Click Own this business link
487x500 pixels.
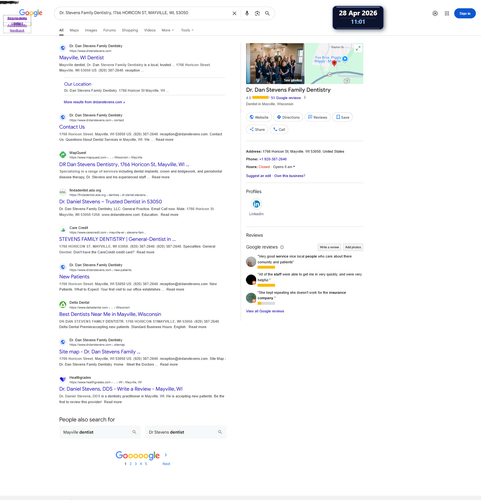(289, 176)
